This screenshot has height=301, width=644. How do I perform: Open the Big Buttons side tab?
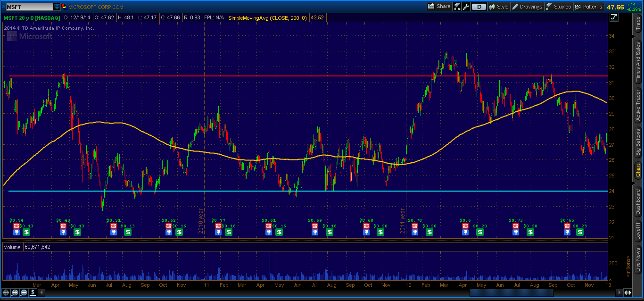(638, 142)
